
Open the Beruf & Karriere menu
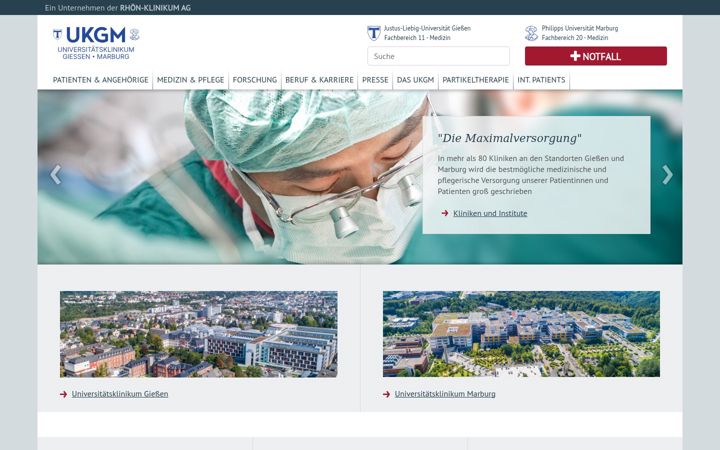tap(320, 80)
